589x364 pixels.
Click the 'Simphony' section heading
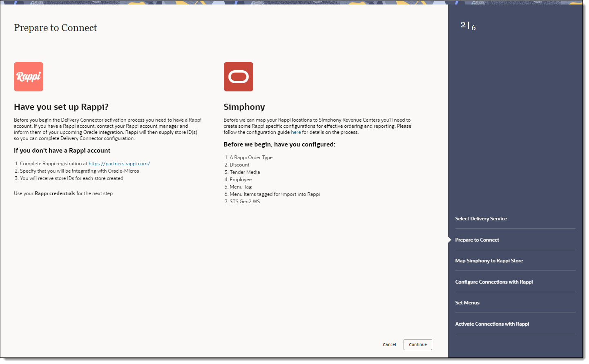(x=244, y=107)
